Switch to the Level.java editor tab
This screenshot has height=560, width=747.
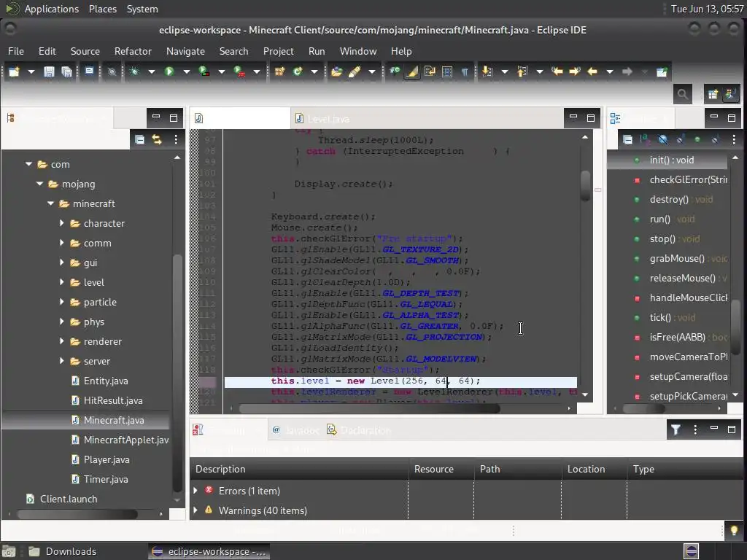328,119
